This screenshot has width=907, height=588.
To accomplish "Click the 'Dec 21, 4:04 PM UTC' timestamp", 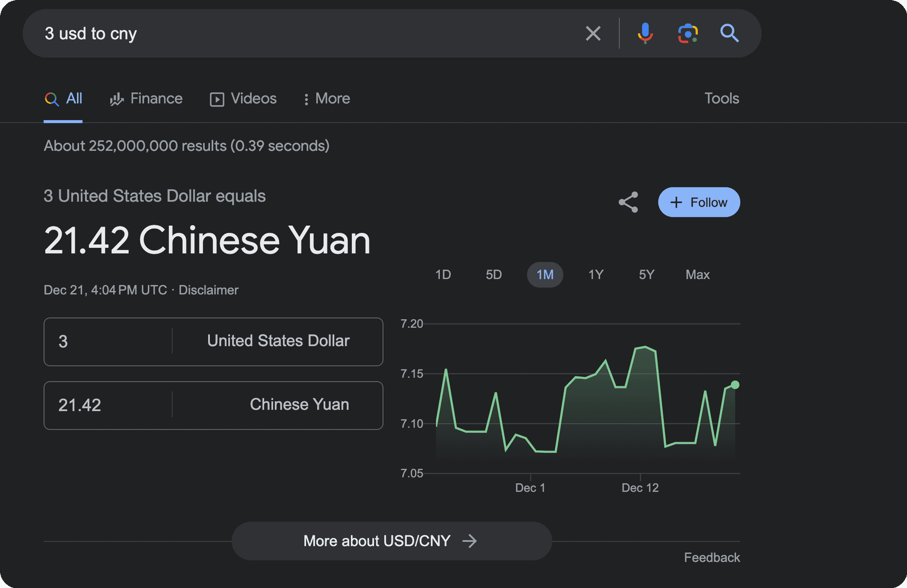I will click(x=105, y=290).
